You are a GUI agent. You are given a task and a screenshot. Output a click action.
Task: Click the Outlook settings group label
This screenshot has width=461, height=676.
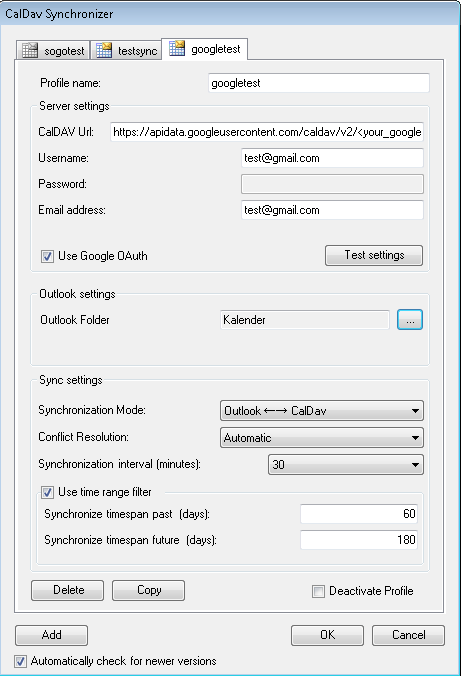77,294
